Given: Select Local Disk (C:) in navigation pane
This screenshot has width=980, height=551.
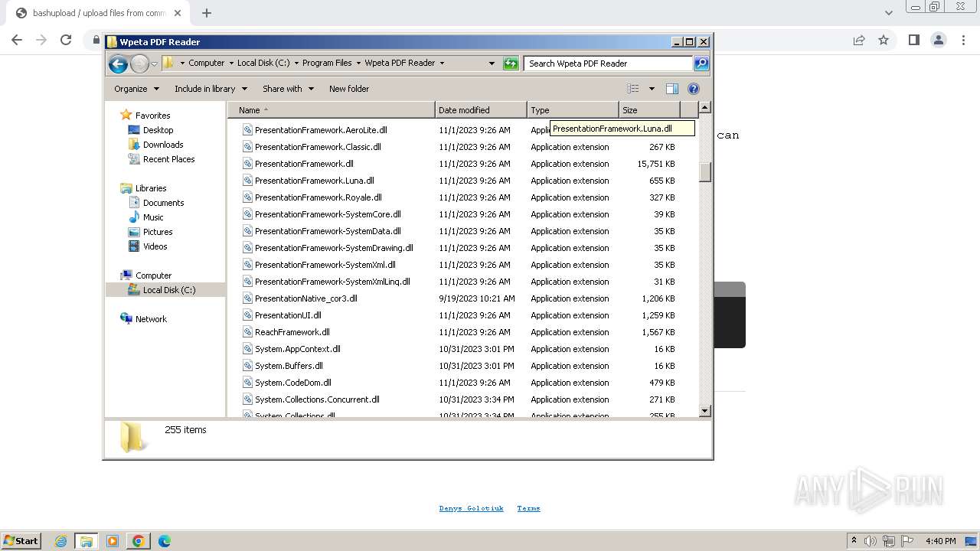Looking at the screenshot, I should tap(168, 290).
